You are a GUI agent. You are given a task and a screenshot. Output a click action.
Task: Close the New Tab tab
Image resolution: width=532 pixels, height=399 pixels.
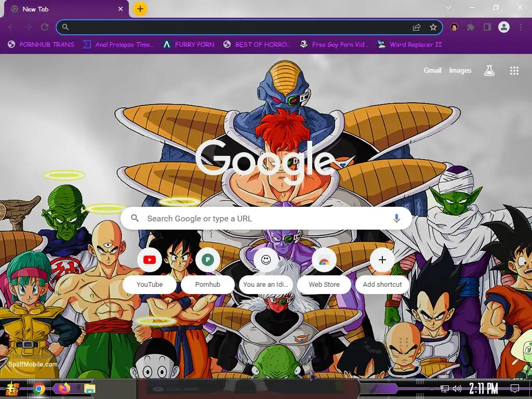121,9
